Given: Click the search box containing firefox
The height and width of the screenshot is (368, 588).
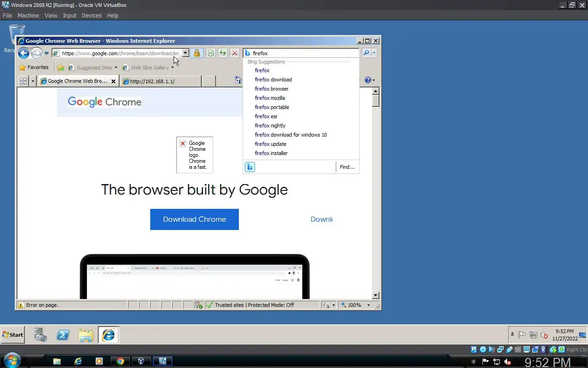Looking at the screenshot, I should click(x=301, y=53).
